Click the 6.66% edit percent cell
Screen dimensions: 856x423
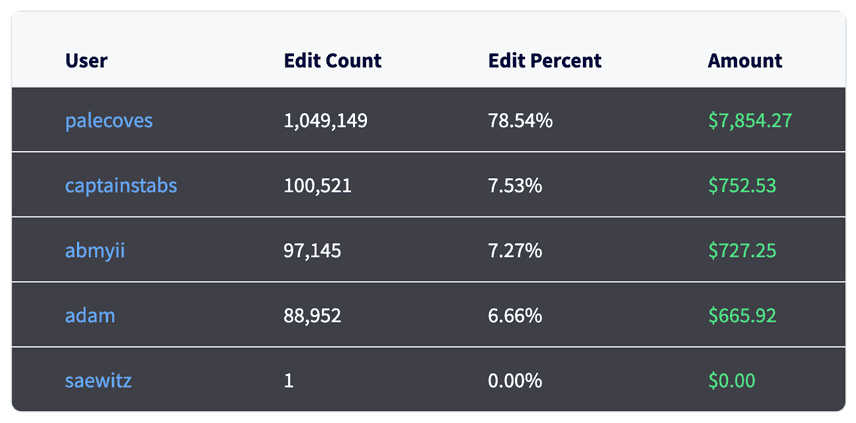point(515,315)
